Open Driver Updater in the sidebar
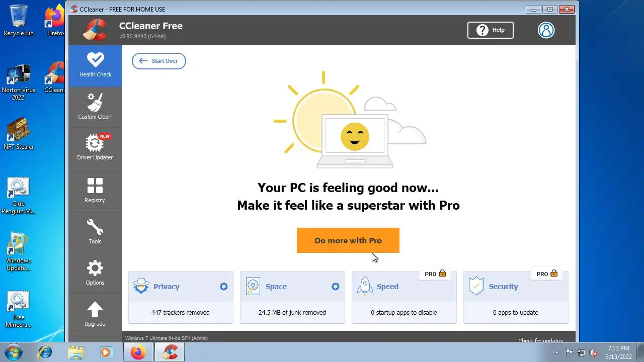This screenshot has height=362, width=644. point(95,148)
